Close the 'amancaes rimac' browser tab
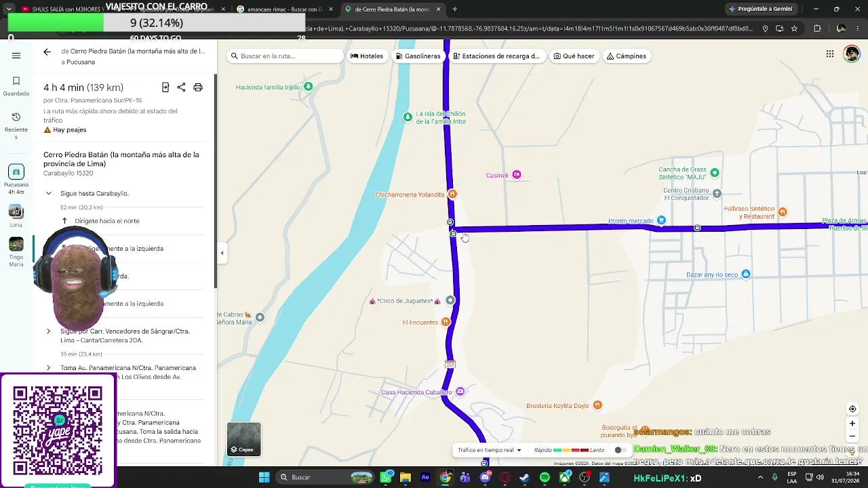Image resolution: width=868 pixels, height=488 pixels. [331, 9]
